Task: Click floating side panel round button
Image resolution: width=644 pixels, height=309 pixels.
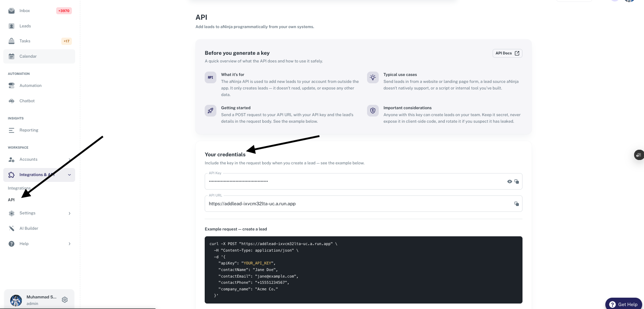Action: pos(639,155)
